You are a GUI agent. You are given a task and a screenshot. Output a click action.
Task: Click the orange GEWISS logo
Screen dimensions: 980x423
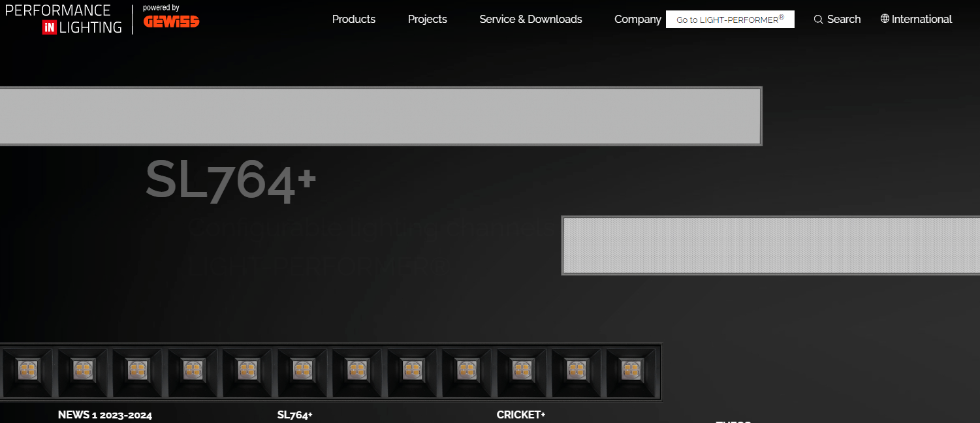(171, 22)
